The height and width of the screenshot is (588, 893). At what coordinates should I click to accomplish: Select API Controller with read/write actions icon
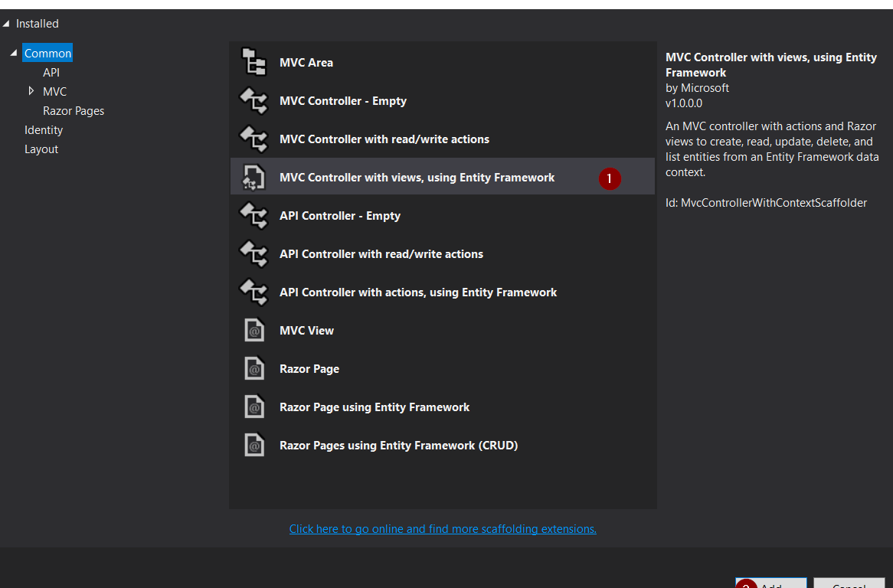[254, 253]
